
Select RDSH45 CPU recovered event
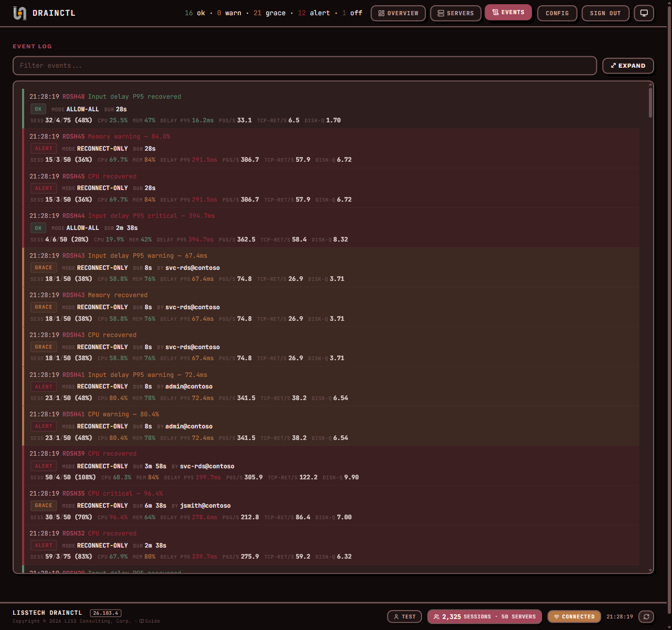331,188
